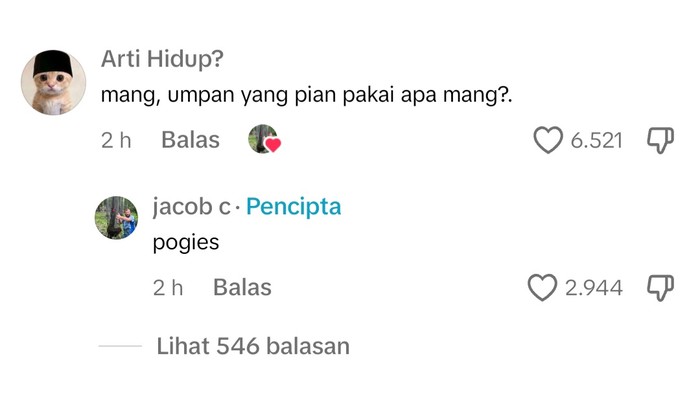Open Arti Hidup?'s cat profile picture
Image resolution: width=700 pixels, height=406 pixels.
pyautogui.click(x=53, y=82)
